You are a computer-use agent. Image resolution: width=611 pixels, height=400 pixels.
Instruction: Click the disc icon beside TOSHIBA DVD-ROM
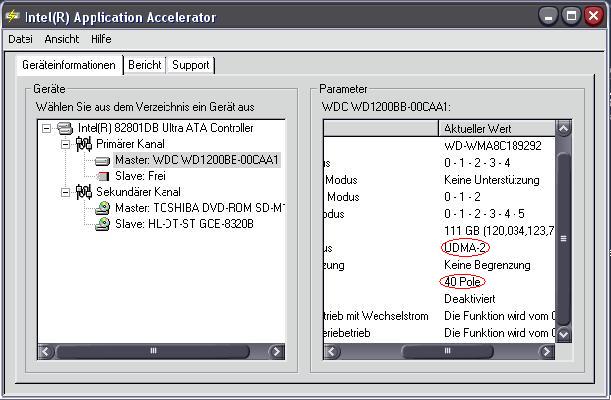click(x=102, y=208)
